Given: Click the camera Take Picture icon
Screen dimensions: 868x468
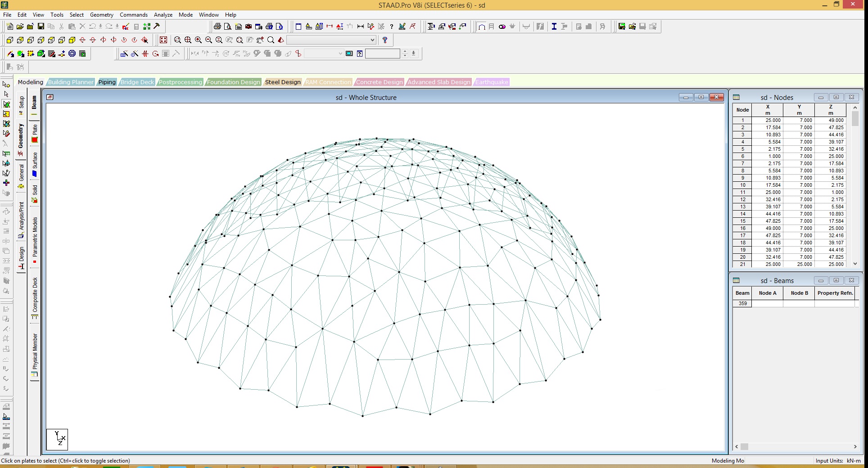Looking at the screenshot, I should (x=248, y=27).
